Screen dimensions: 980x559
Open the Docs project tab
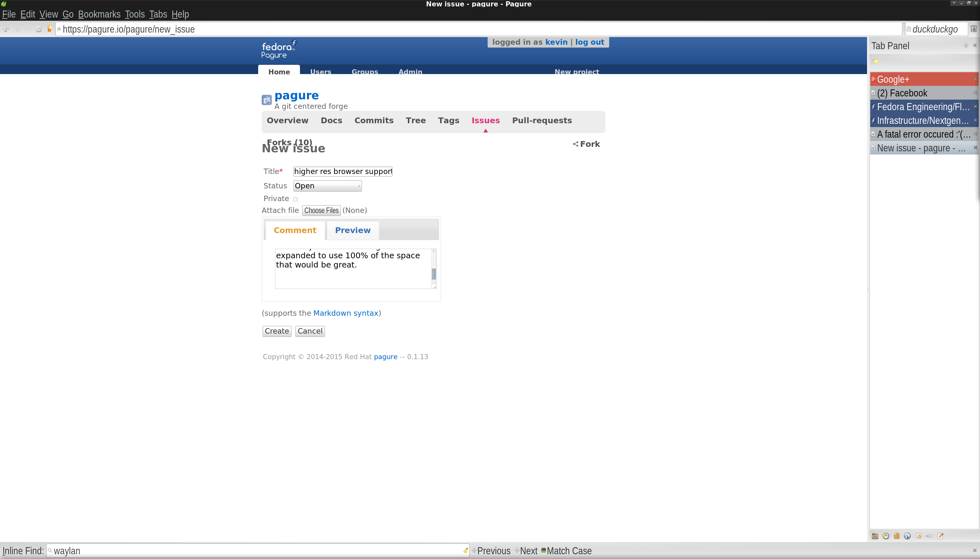331,121
